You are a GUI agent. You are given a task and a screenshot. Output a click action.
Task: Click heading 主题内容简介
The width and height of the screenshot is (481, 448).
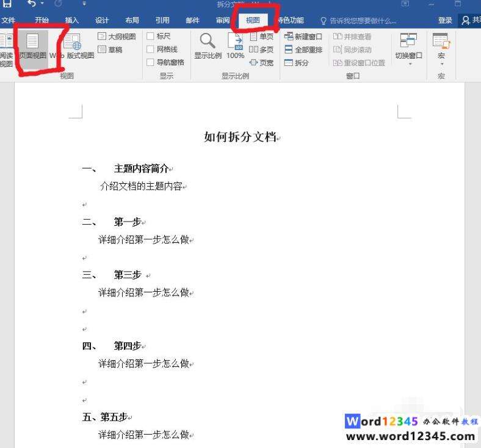coord(141,168)
